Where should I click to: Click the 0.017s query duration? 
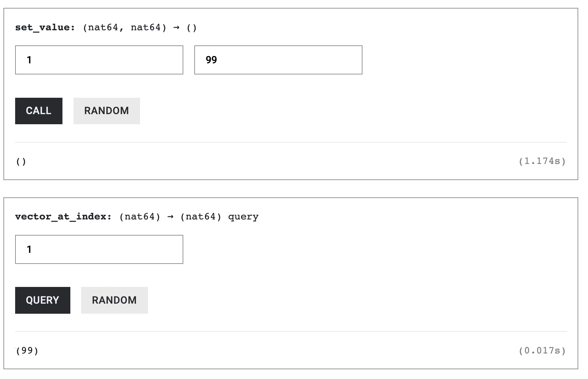(x=542, y=351)
